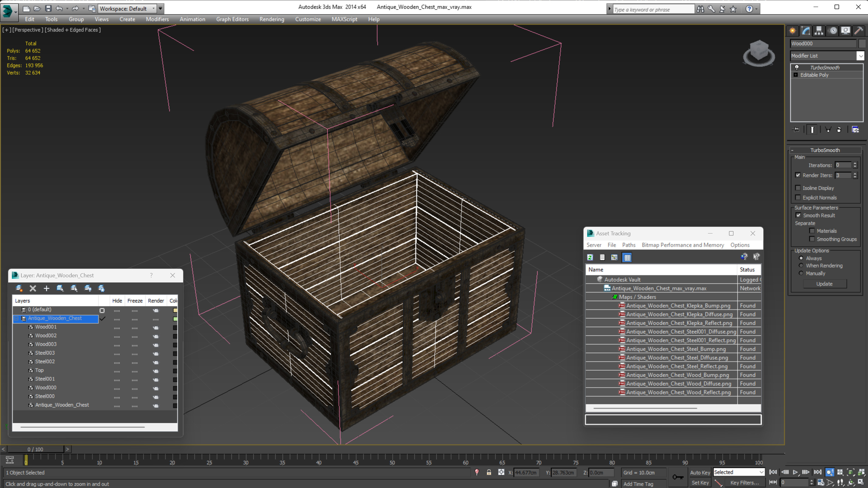Click the Paths tab in Asset Tracking
868x488 pixels.
click(x=628, y=245)
